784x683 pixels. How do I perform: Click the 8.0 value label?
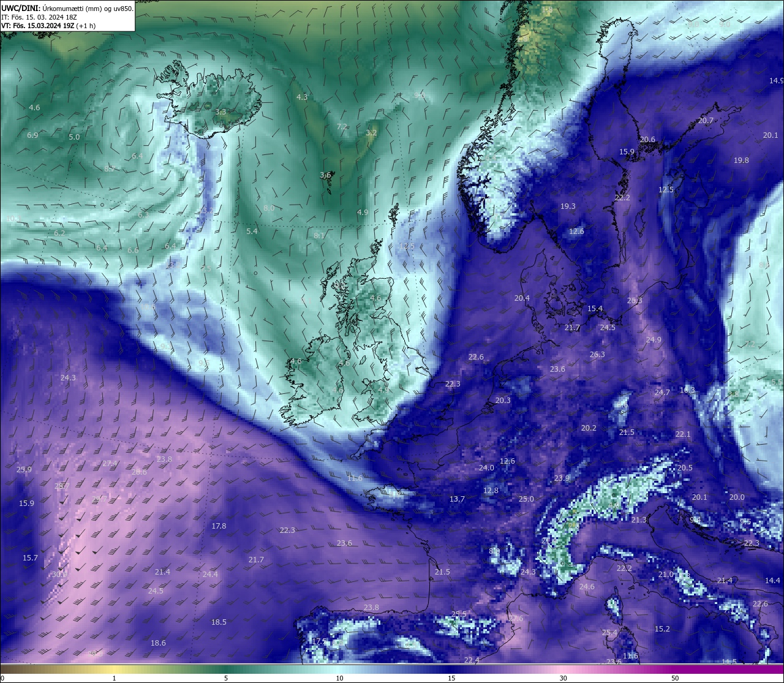(x=269, y=208)
